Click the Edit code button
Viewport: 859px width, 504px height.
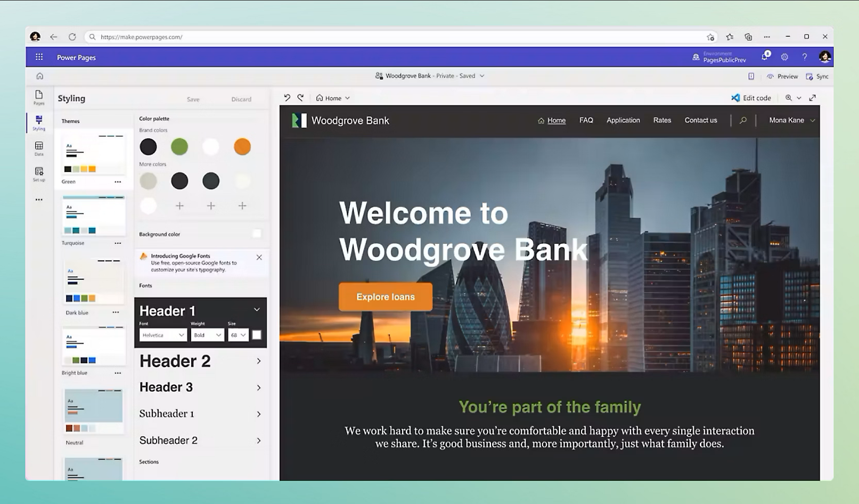751,98
